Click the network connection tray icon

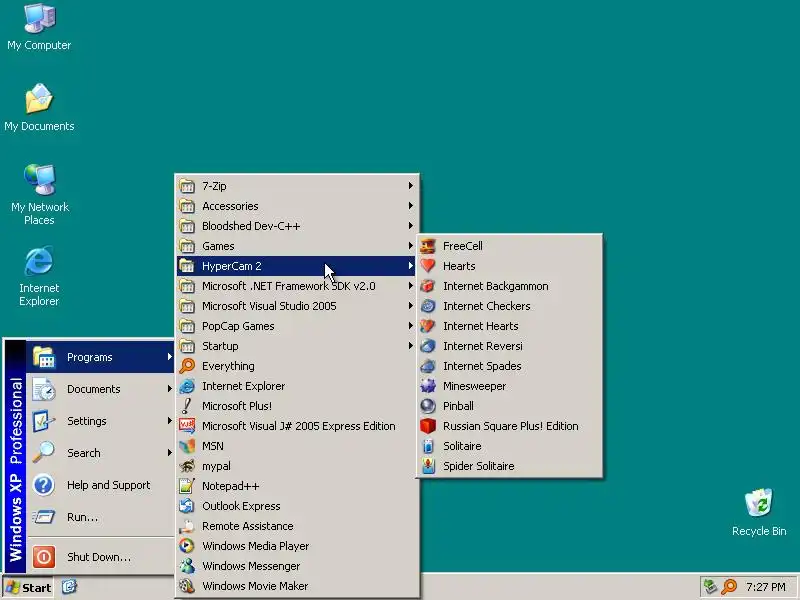coord(710,586)
